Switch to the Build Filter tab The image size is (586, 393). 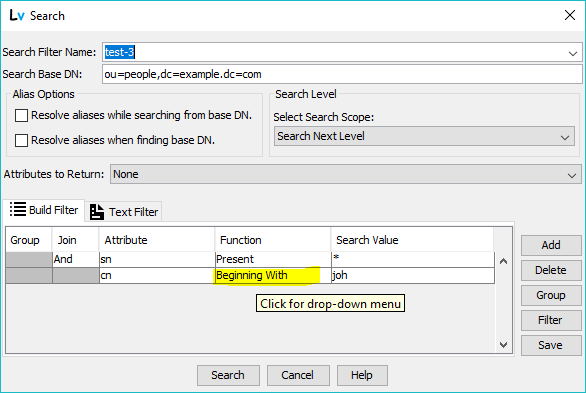click(x=44, y=210)
